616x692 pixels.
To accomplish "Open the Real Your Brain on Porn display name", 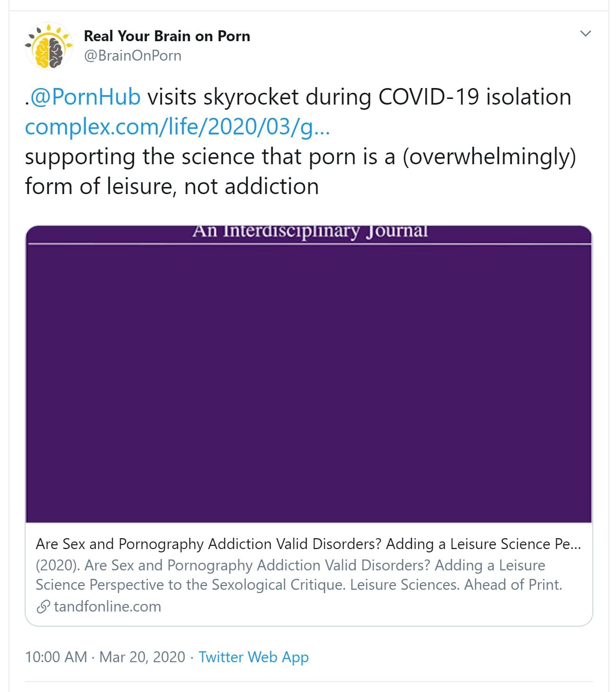I will [167, 36].
